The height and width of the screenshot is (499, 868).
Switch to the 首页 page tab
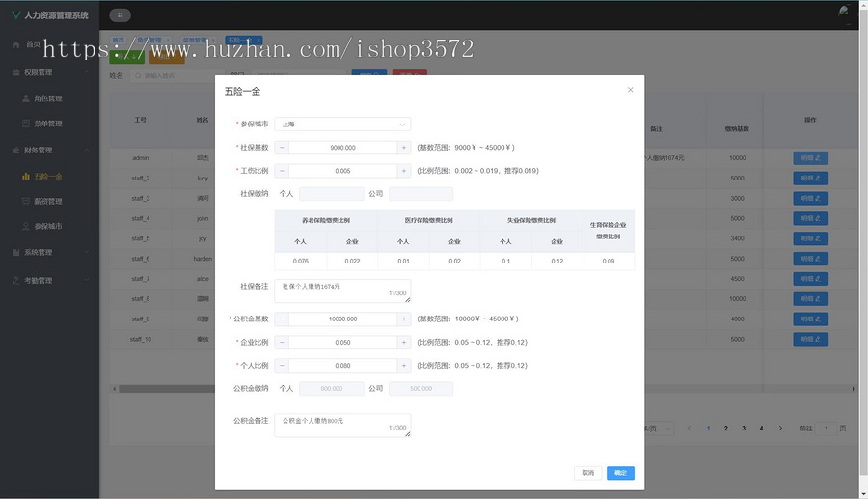point(119,40)
